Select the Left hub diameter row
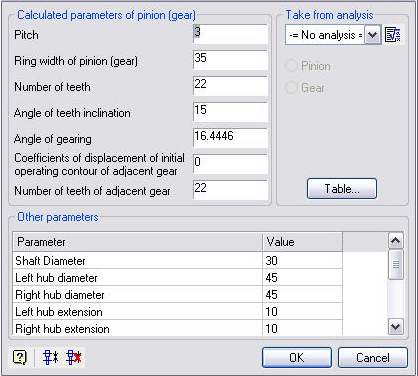This screenshot has width=418, height=376. [x=178, y=277]
